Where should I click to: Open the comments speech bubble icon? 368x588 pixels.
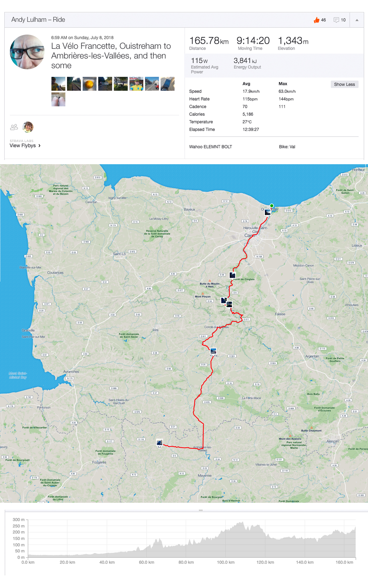pyautogui.click(x=336, y=20)
